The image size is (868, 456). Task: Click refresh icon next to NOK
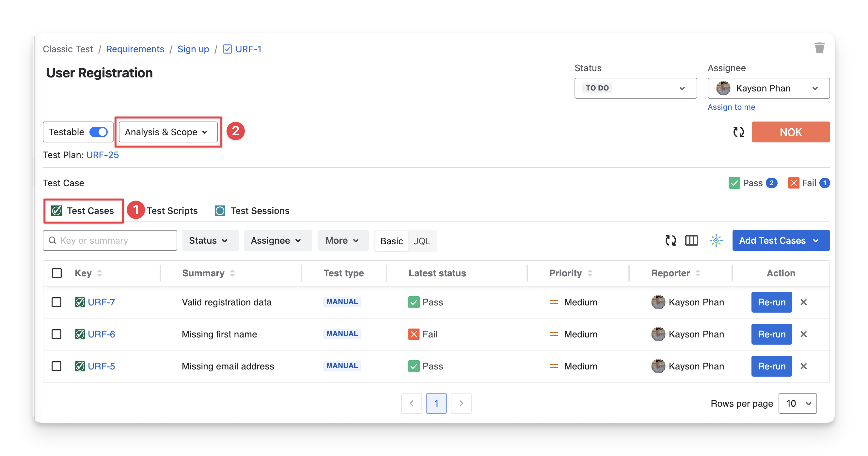tap(738, 132)
